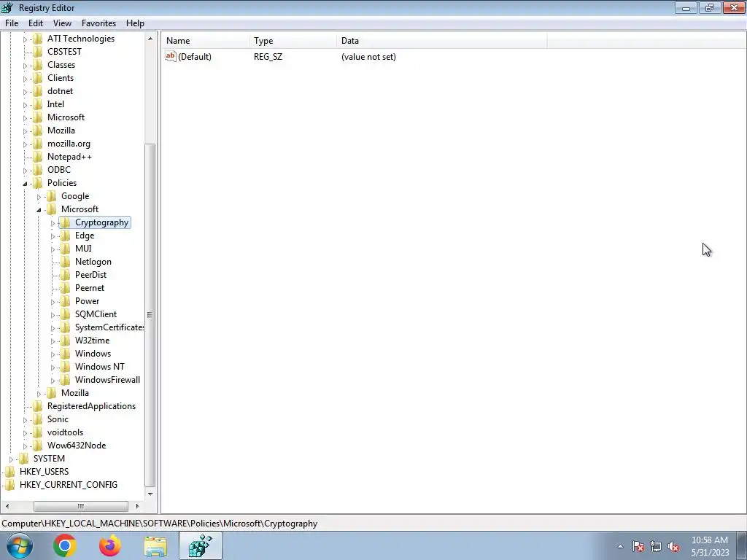Open the Edit menu

coord(35,23)
